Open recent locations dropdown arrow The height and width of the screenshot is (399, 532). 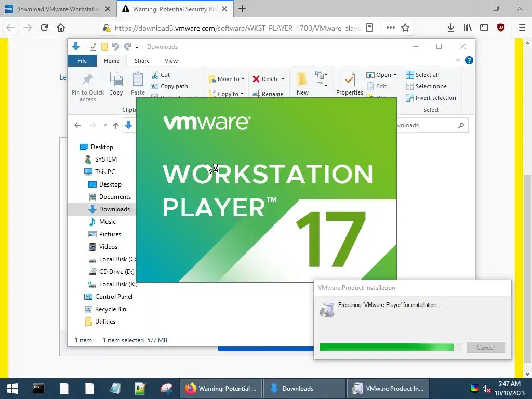[x=105, y=125]
